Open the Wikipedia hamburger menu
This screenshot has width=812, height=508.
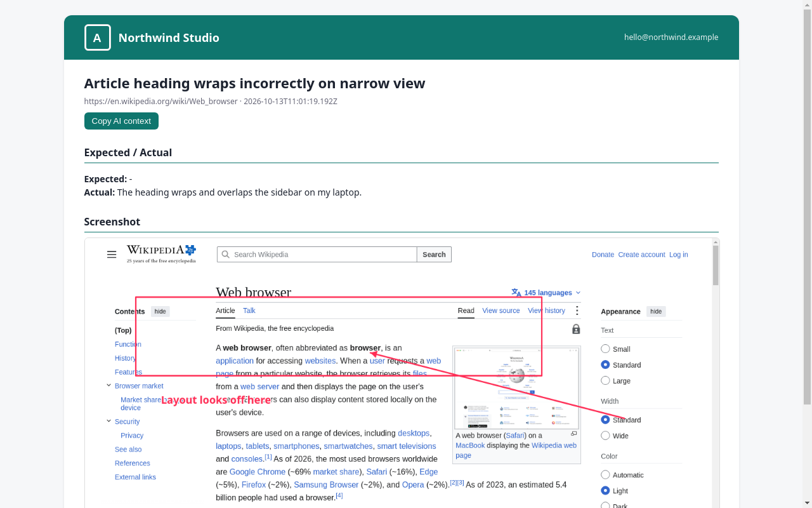coord(112,255)
